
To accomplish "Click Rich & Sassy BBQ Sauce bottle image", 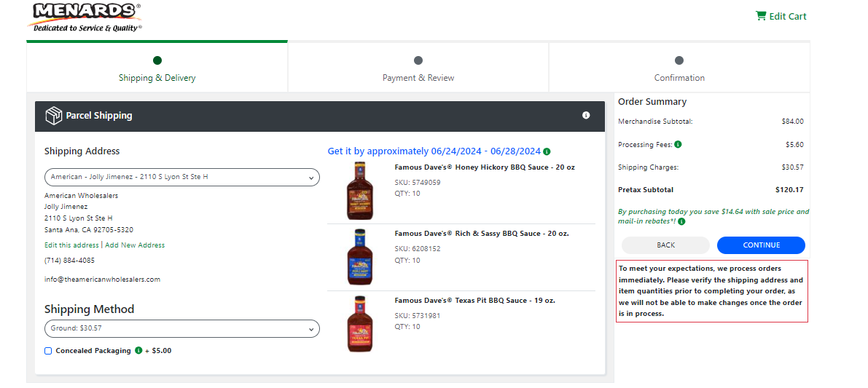I will click(x=360, y=257).
